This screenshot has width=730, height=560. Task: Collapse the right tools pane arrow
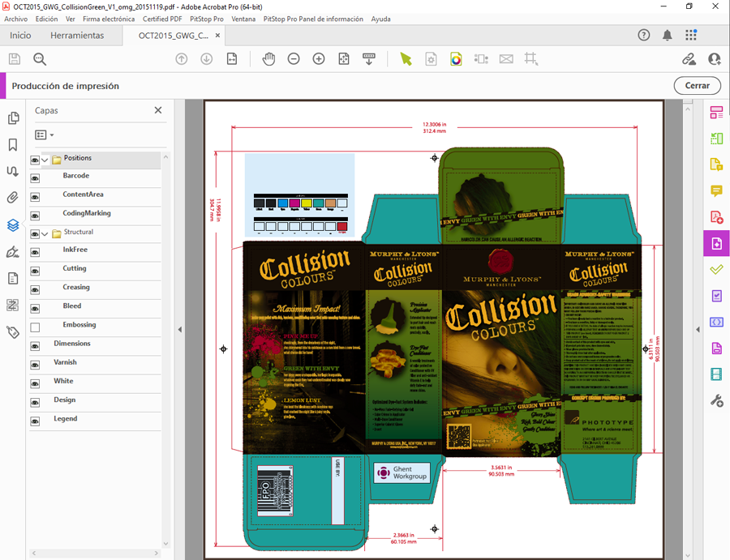tap(698, 329)
